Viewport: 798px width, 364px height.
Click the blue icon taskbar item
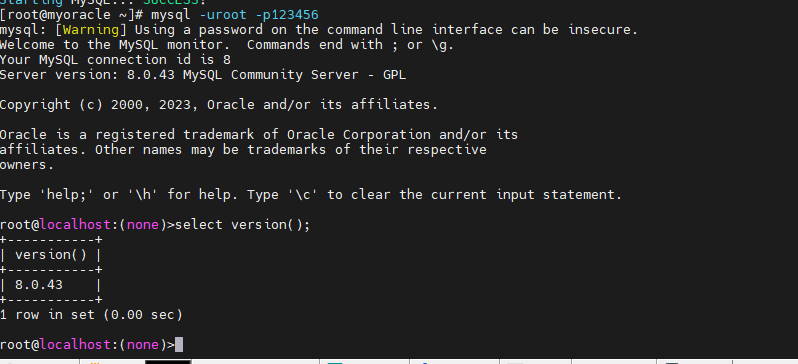pos(424,362)
